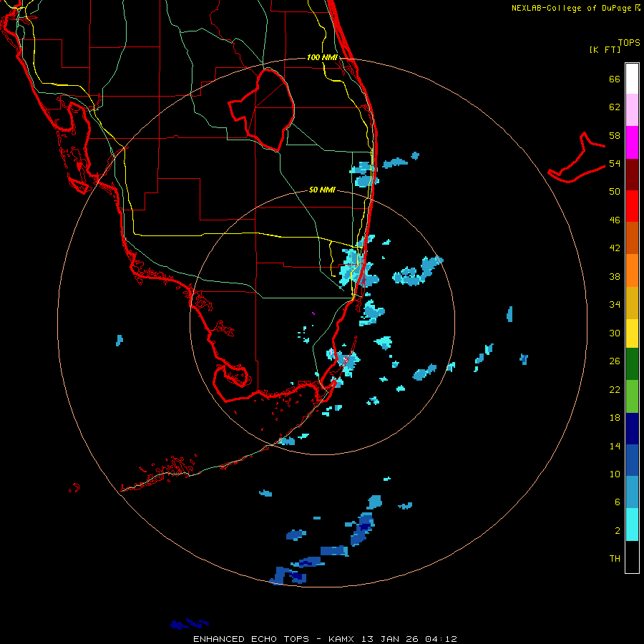Select the dark maroon legend color segment
The height and width of the screenshot is (644, 644).
click(632, 174)
